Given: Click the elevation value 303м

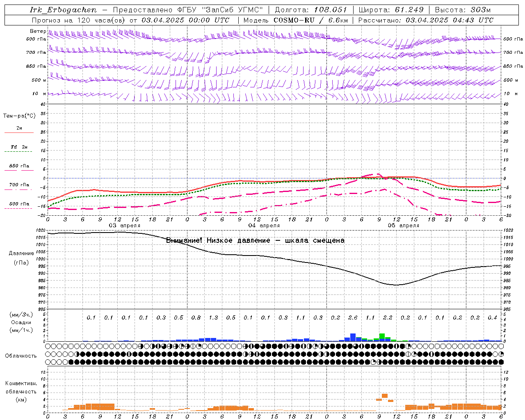Looking at the screenshot, I should 481,10.
